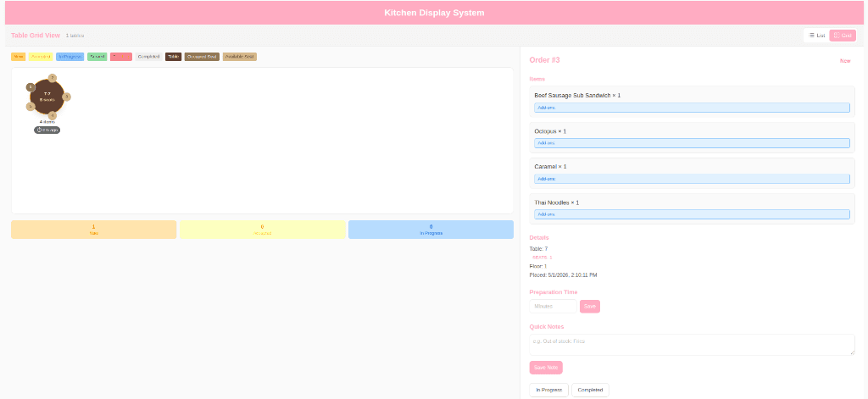Click Add-ons field under Caramel
868x399 pixels.
[x=692, y=179]
